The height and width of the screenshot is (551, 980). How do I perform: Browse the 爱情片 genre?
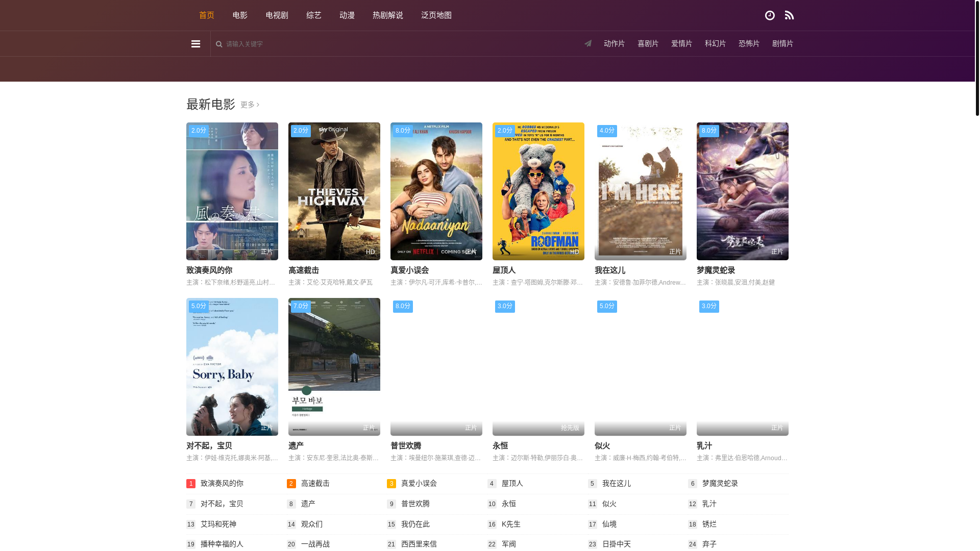click(x=681, y=43)
